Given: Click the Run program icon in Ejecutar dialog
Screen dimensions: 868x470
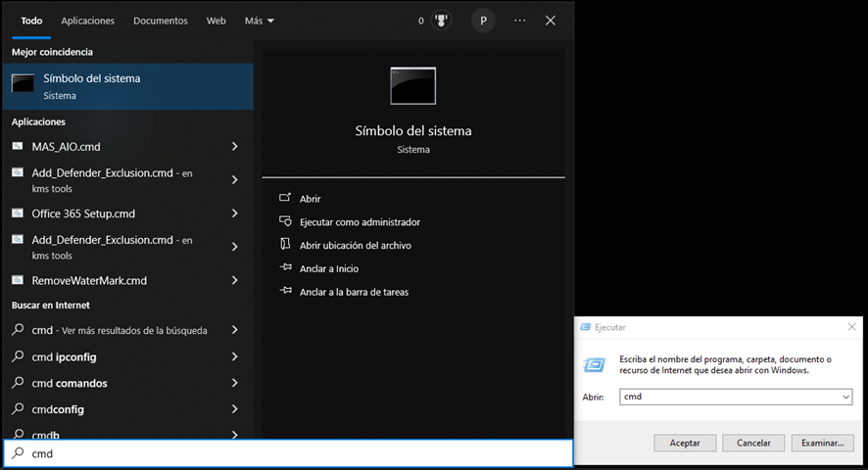Looking at the screenshot, I should (594, 364).
